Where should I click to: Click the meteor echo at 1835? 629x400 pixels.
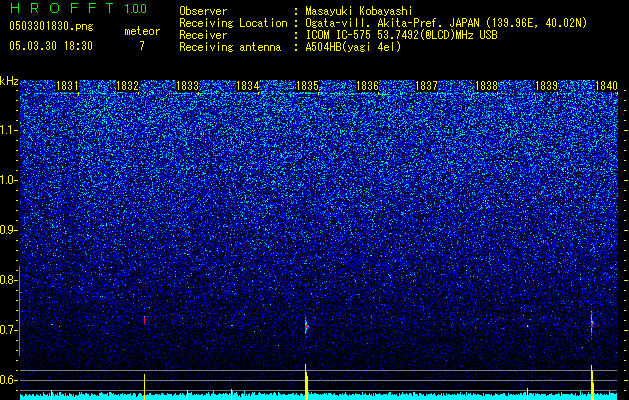click(306, 326)
